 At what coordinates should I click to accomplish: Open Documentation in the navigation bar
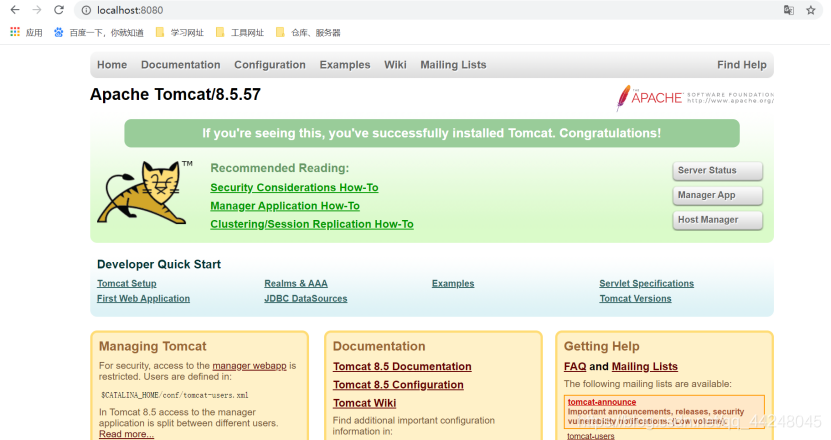pyautogui.click(x=181, y=65)
